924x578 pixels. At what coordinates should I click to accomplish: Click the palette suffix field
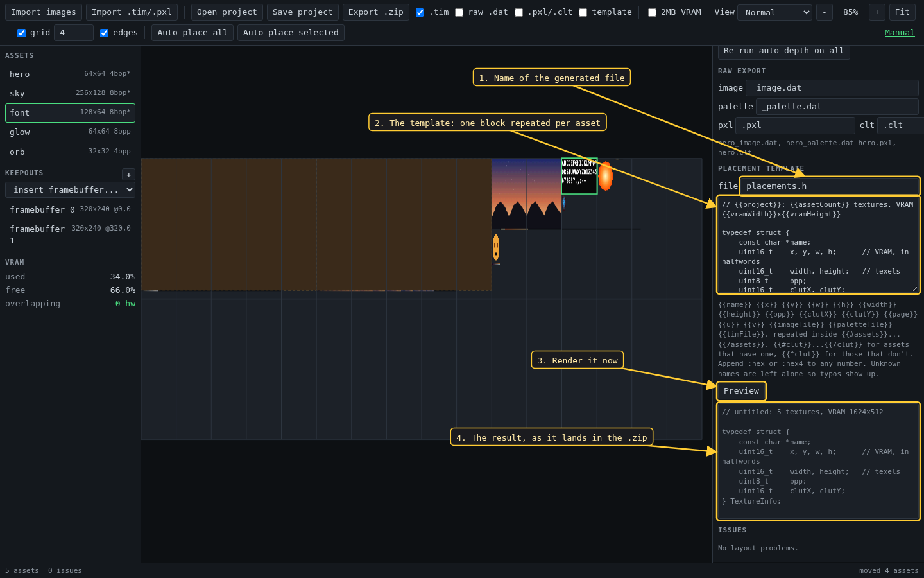click(x=837, y=107)
